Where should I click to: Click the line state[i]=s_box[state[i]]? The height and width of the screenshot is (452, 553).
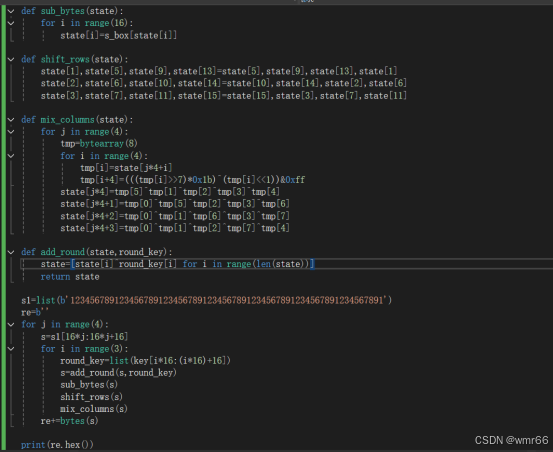[x=118, y=35]
